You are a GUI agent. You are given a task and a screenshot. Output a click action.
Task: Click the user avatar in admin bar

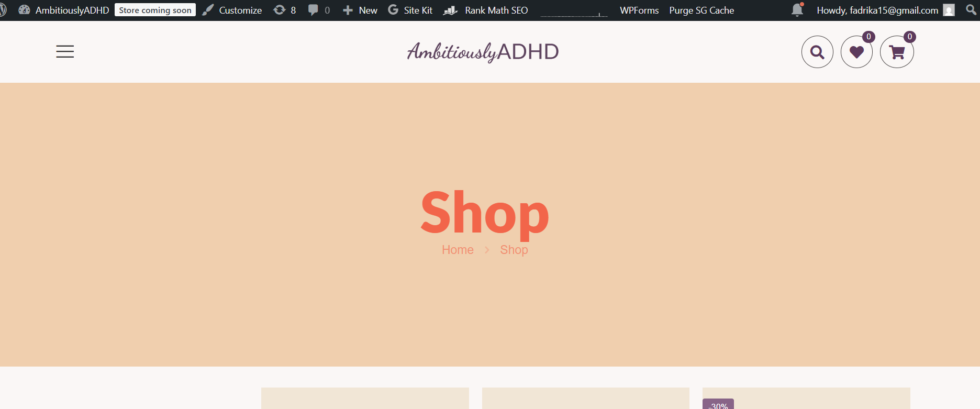tap(949, 10)
